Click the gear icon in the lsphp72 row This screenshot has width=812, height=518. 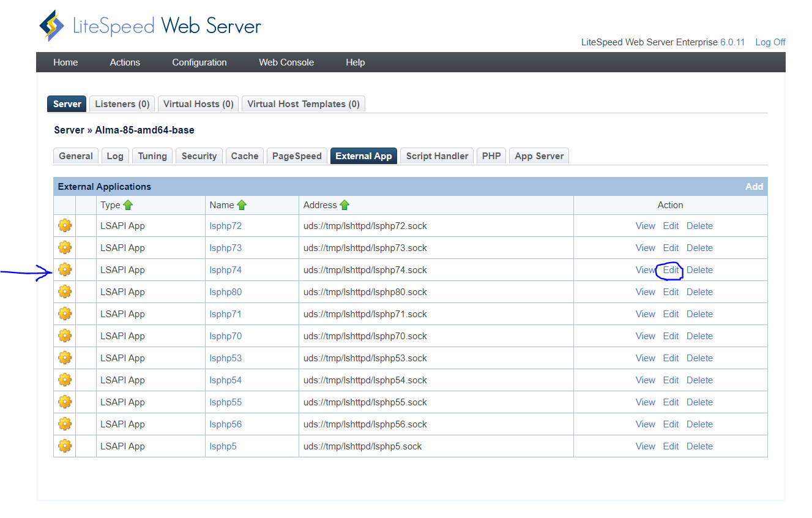65,226
